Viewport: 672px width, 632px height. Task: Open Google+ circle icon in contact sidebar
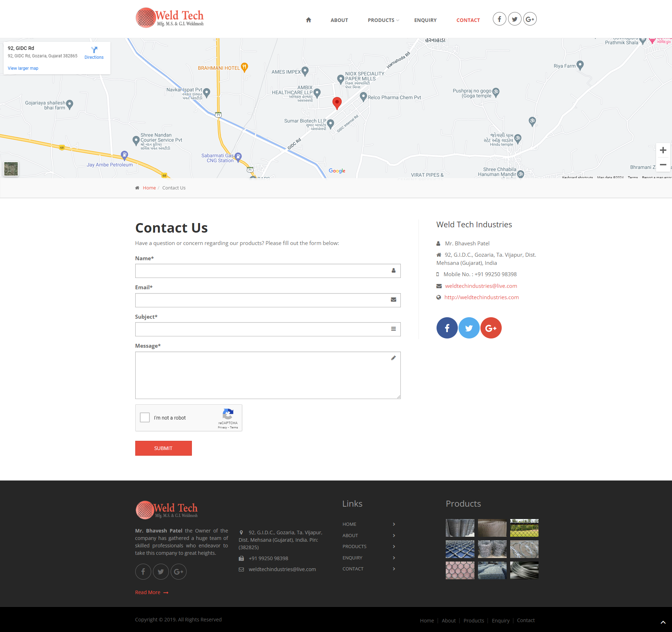(491, 328)
